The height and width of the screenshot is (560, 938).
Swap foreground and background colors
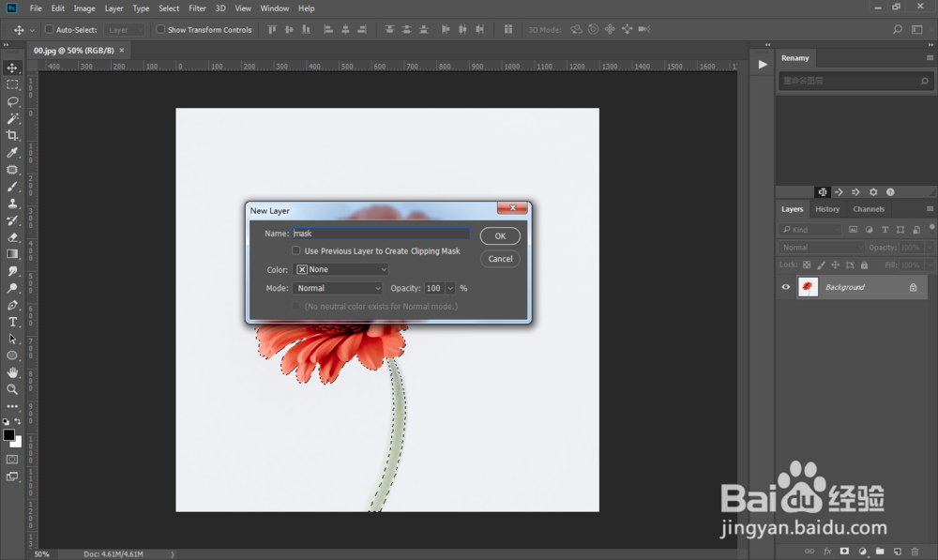tap(17, 421)
